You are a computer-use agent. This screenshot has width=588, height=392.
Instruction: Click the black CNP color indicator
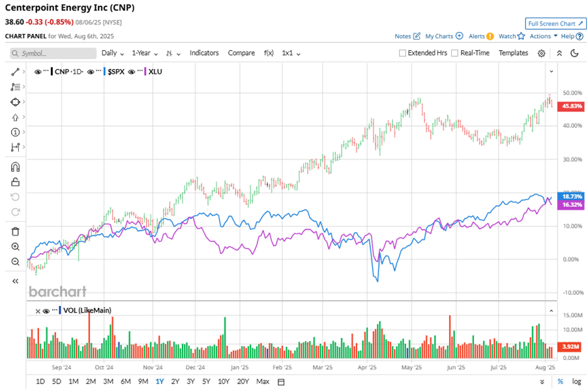51,72
